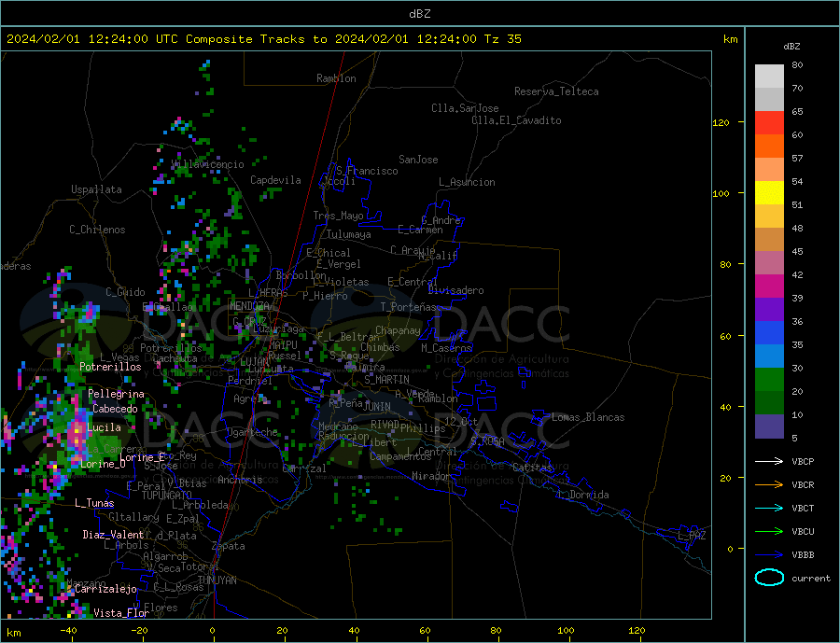This screenshot has width=840, height=643.
Task: Click the Vista_Flor label
Action: point(121,613)
